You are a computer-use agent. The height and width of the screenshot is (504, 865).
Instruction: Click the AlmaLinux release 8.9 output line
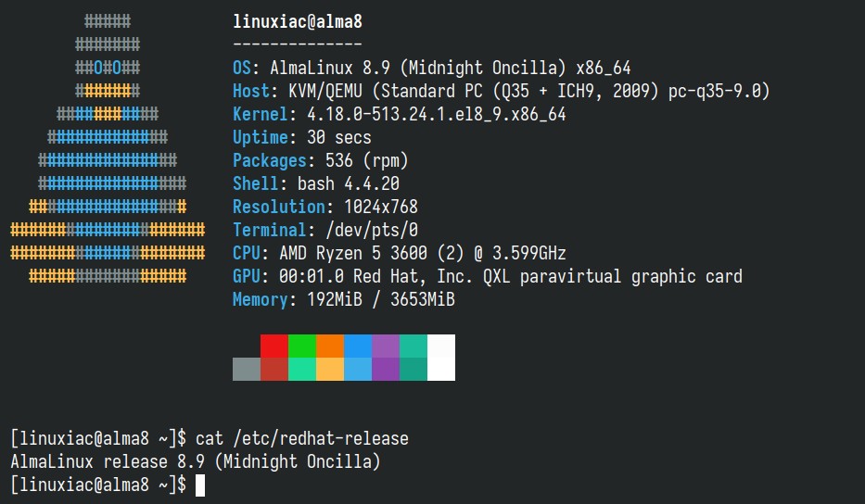pyautogui.click(x=196, y=461)
